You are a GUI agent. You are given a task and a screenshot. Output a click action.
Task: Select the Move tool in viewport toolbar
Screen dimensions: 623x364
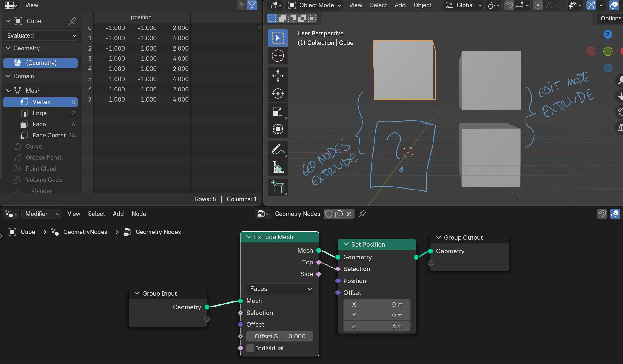click(278, 76)
